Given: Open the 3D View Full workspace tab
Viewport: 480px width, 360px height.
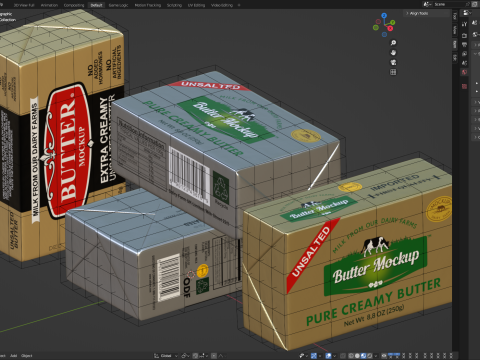Looking at the screenshot, I should (24, 5).
